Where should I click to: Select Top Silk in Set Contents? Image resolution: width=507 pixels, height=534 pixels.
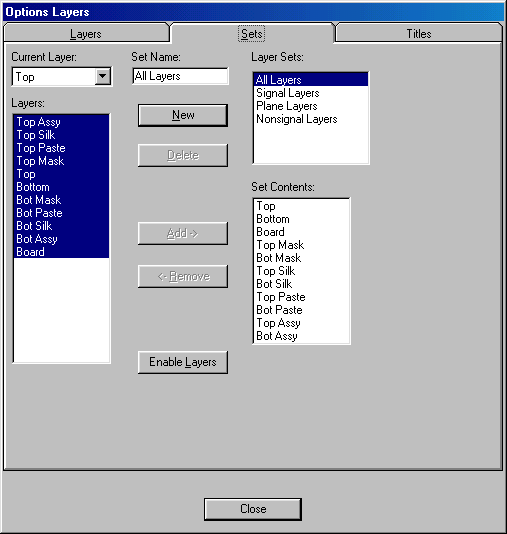pos(301,271)
